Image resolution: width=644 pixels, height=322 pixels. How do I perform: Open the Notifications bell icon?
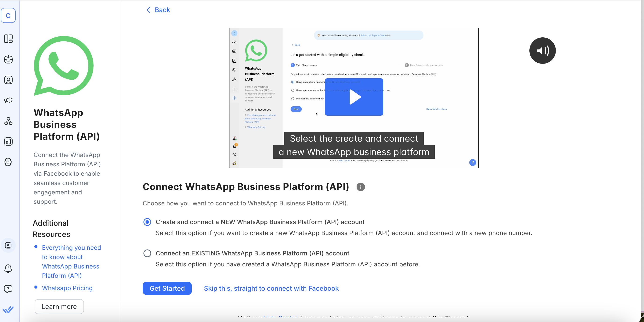(x=8, y=268)
